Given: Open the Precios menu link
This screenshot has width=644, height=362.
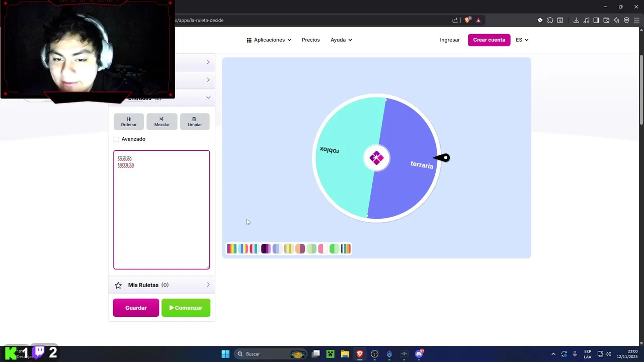Looking at the screenshot, I should 310,40.
